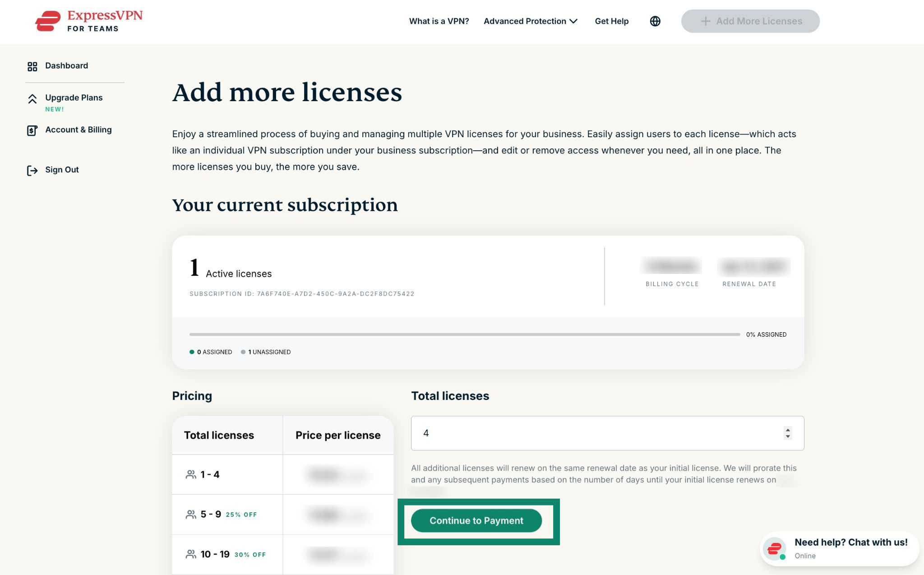Image resolution: width=924 pixels, height=575 pixels.
Task: Click the NEW! badge under Upgrade Plans
Action: point(55,109)
